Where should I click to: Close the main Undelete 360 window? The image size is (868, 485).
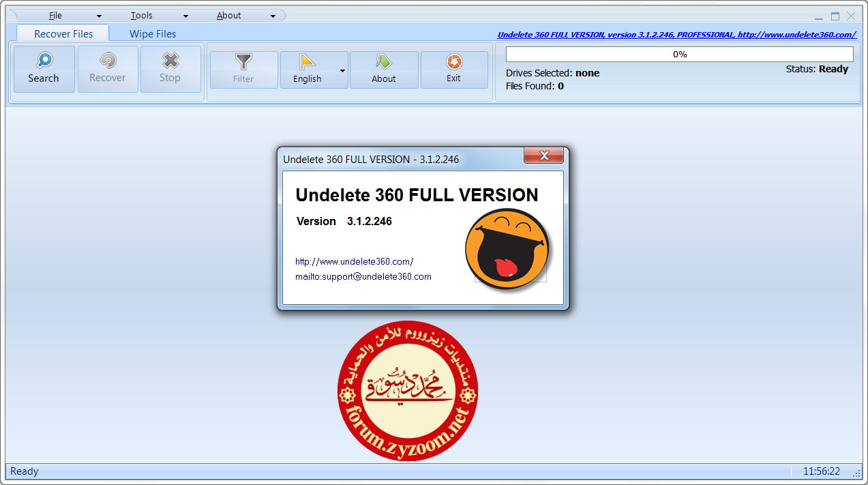point(851,17)
